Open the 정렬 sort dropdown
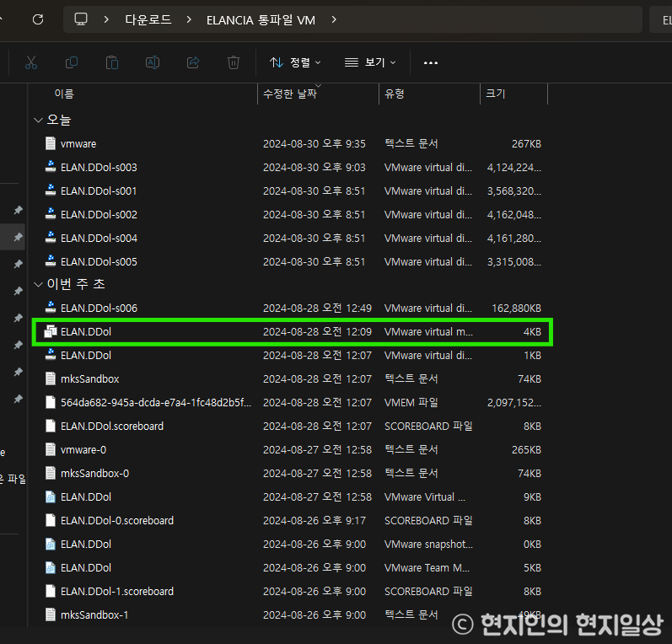 click(295, 62)
